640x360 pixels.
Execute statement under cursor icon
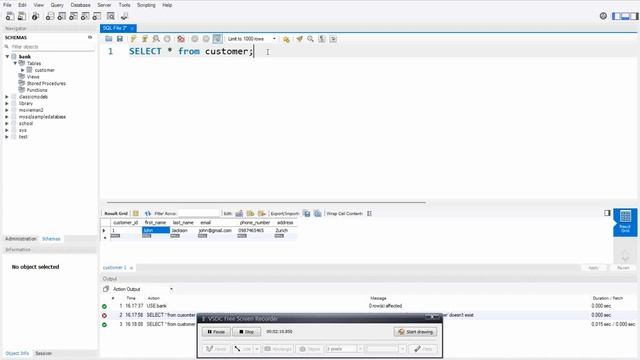point(144,39)
